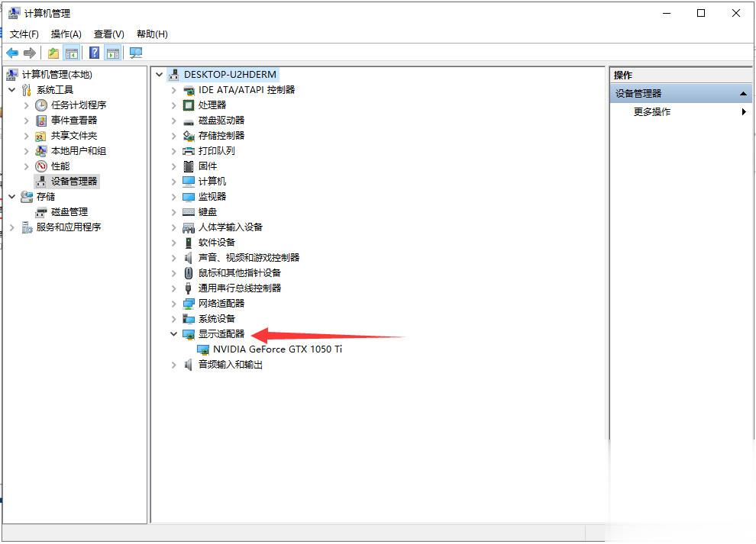Click the 软件设备 icon
The height and width of the screenshot is (544, 756).
click(x=189, y=243)
